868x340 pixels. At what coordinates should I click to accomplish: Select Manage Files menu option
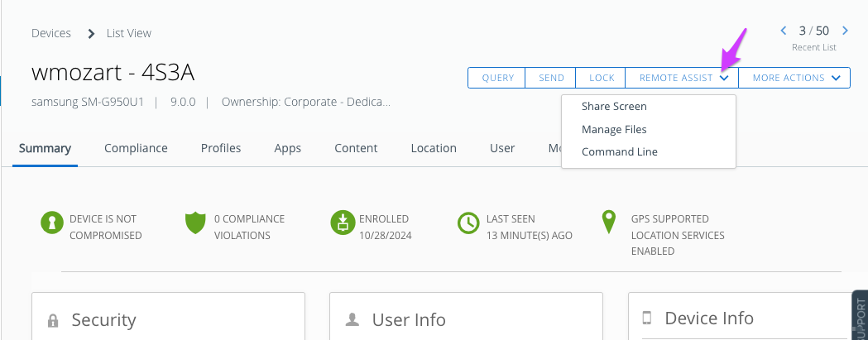614,129
